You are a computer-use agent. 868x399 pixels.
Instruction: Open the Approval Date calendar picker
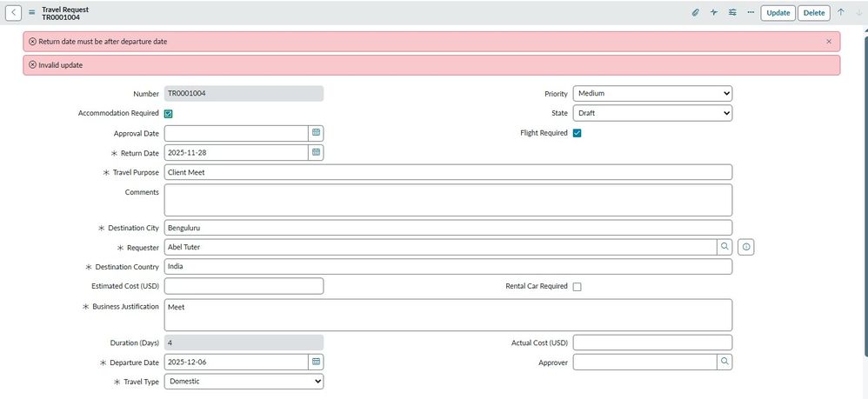tap(317, 133)
